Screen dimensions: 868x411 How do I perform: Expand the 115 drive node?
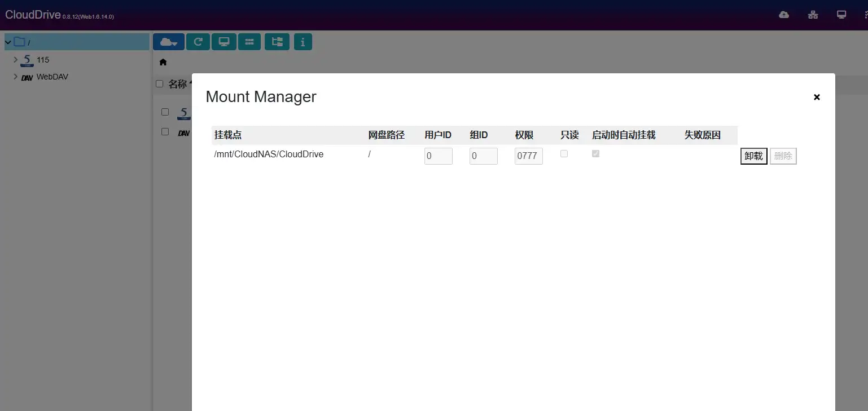tap(15, 59)
